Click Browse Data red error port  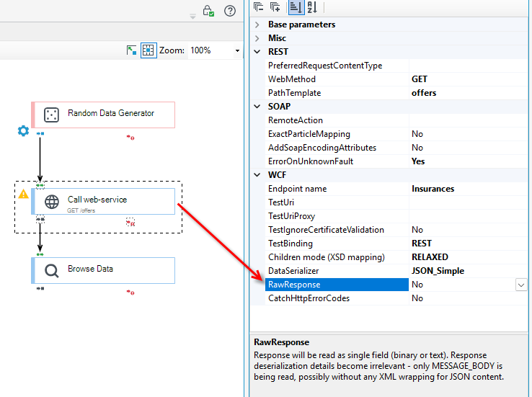coord(130,293)
